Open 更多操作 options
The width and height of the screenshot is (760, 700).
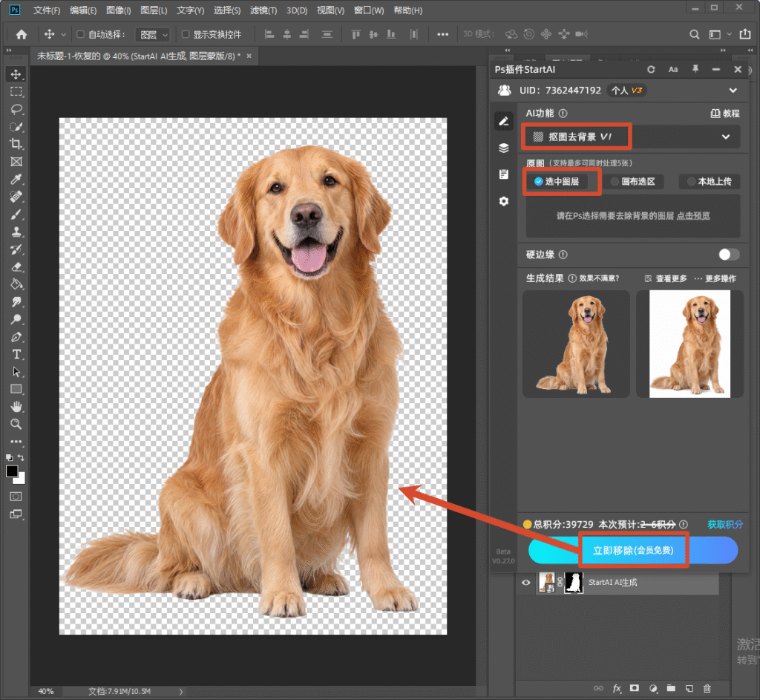[715, 278]
